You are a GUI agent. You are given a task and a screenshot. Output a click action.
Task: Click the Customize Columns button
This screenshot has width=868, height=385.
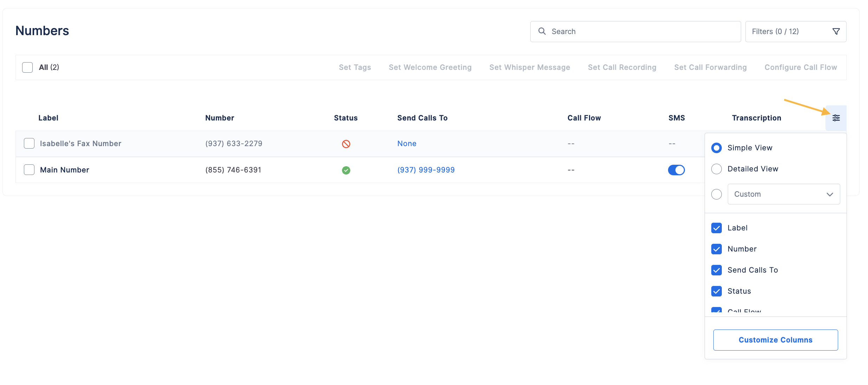click(775, 340)
